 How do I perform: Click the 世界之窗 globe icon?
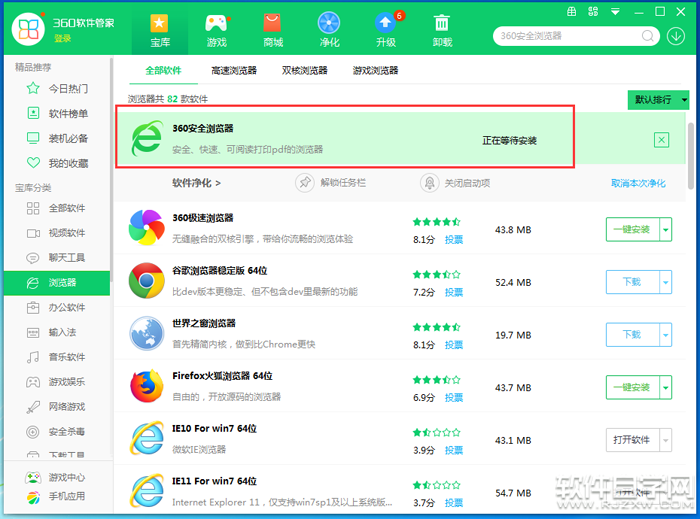(x=146, y=333)
